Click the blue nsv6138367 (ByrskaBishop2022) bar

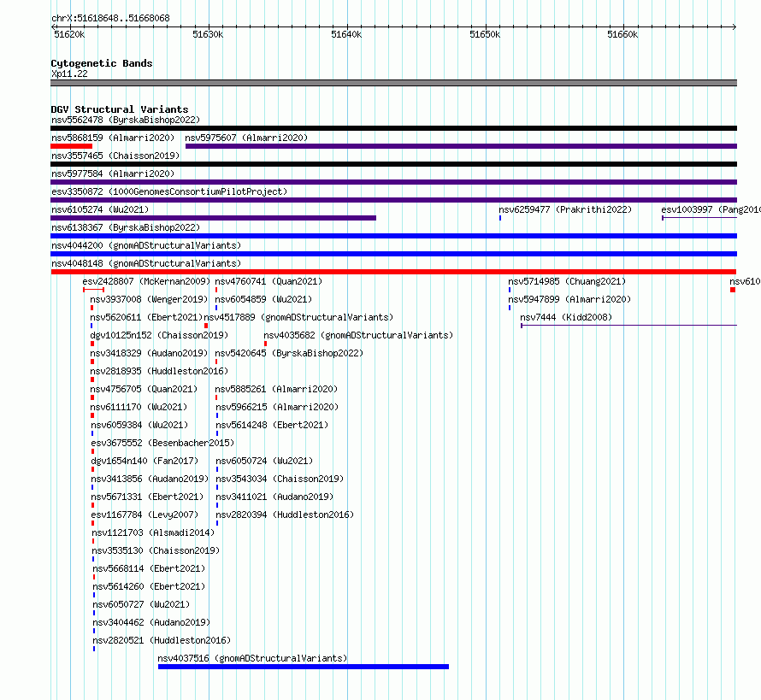(393, 236)
